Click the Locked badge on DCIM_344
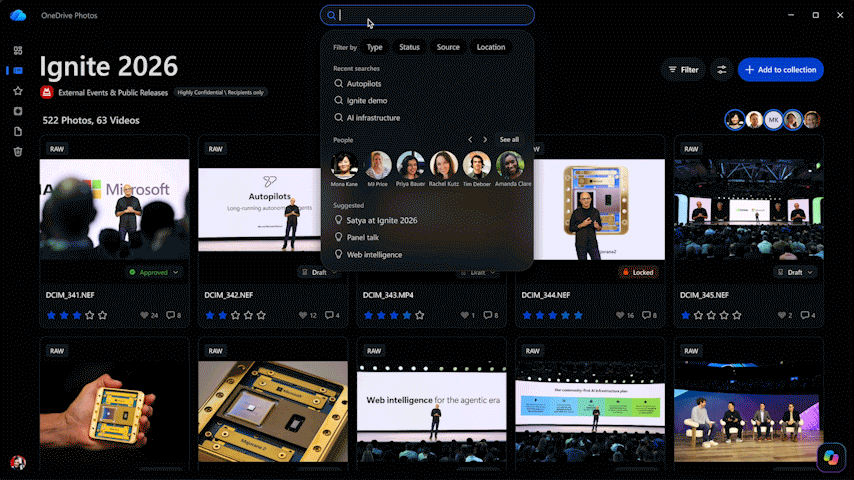Image resolution: width=854 pixels, height=480 pixels. (x=638, y=272)
